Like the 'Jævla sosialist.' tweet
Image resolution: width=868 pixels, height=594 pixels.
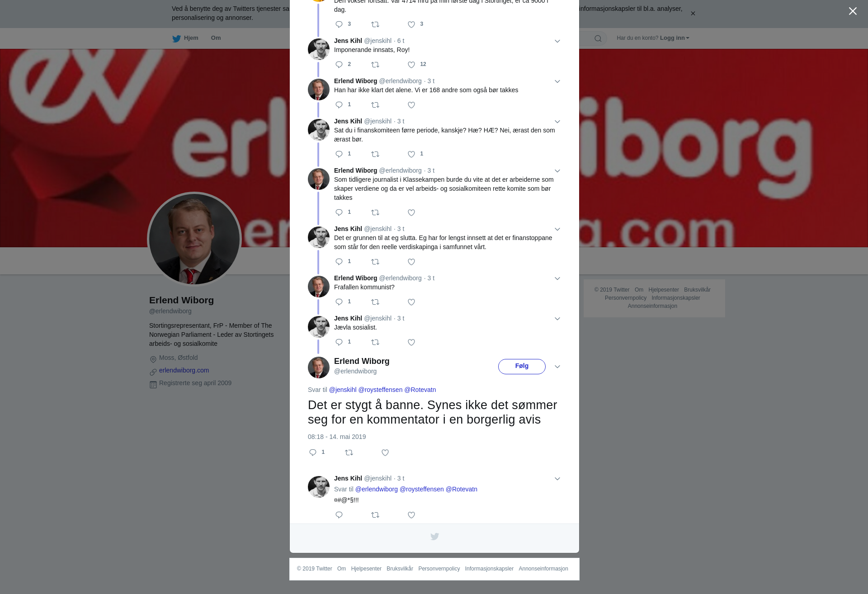pos(411,343)
